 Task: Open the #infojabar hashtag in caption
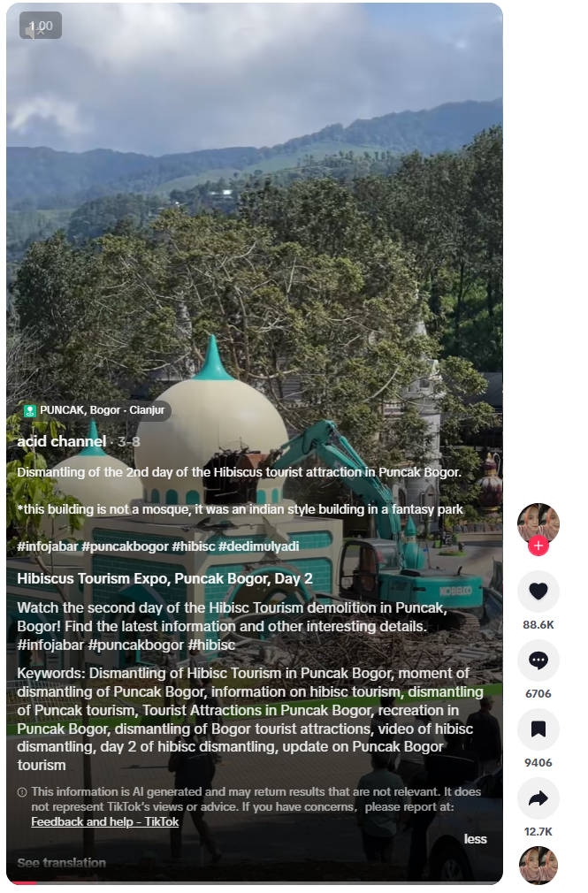(x=47, y=546)
